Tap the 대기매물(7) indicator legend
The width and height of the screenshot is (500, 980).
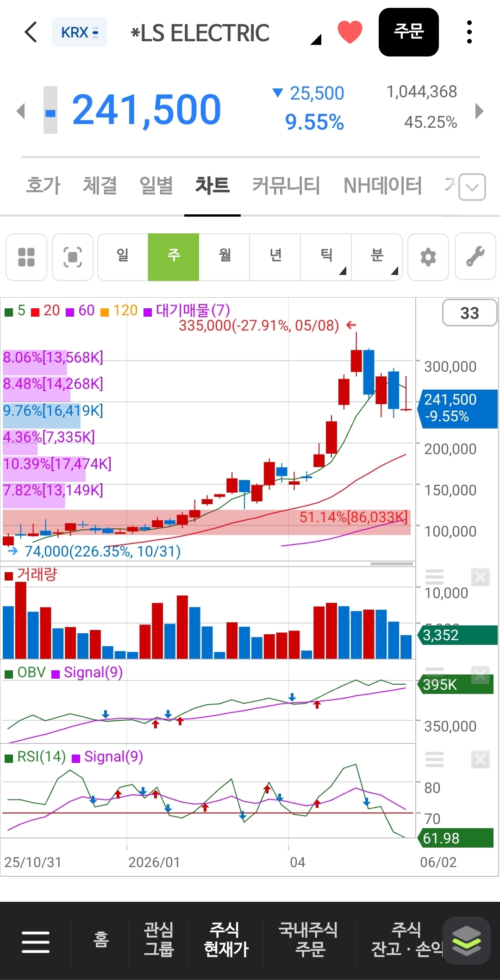click(x=187, y=311)
